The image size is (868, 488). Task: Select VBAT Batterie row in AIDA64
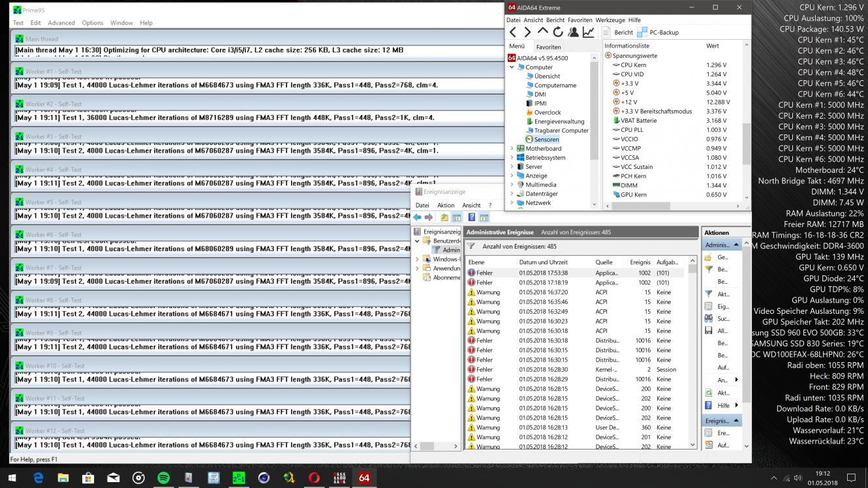[672, 120]
